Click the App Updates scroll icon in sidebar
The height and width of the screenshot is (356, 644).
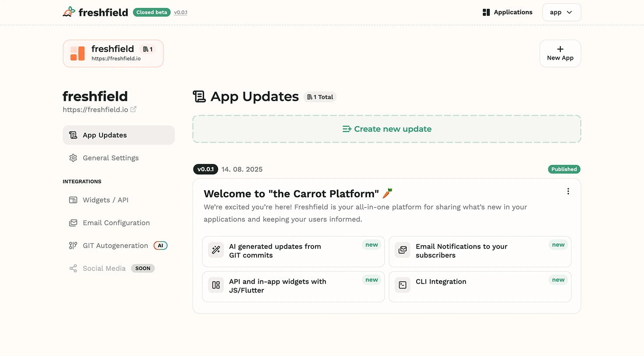pos(73,135)
